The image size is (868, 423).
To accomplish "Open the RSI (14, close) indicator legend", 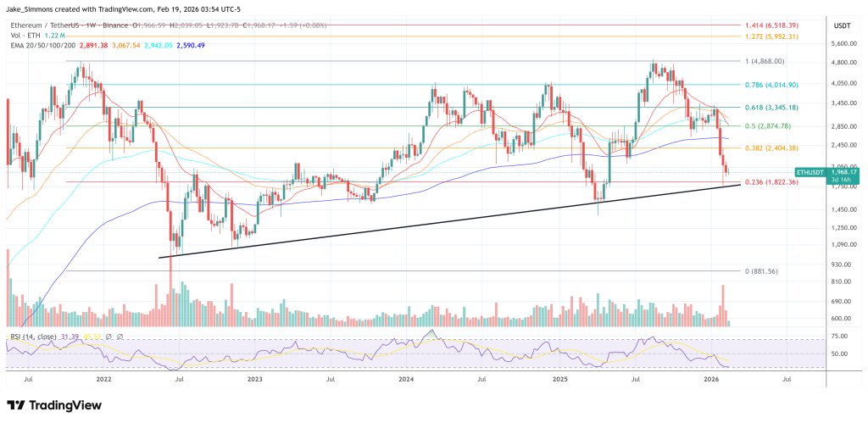I will (x=30, y=336).
